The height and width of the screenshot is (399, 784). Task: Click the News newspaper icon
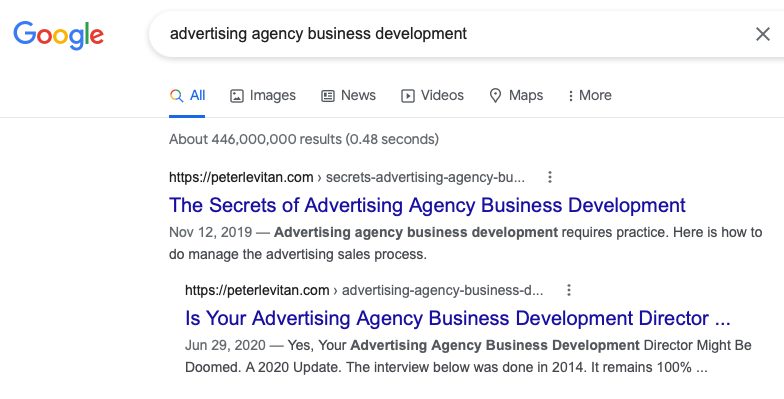pyautogui.click(x=328, y=96)
